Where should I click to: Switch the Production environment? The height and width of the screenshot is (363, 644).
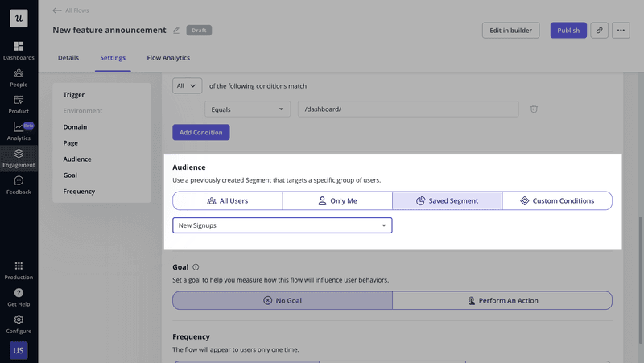coord(19,270)
